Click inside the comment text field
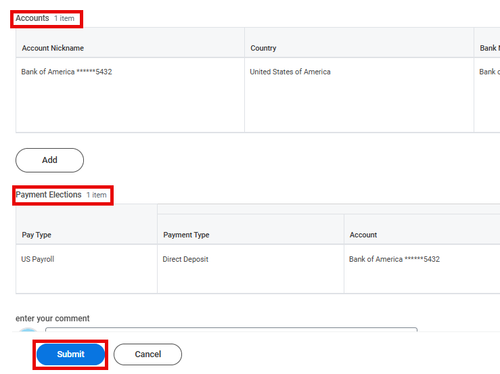This screenshot has height=374, width=500. pyautogui.click(x=231, y=329)
